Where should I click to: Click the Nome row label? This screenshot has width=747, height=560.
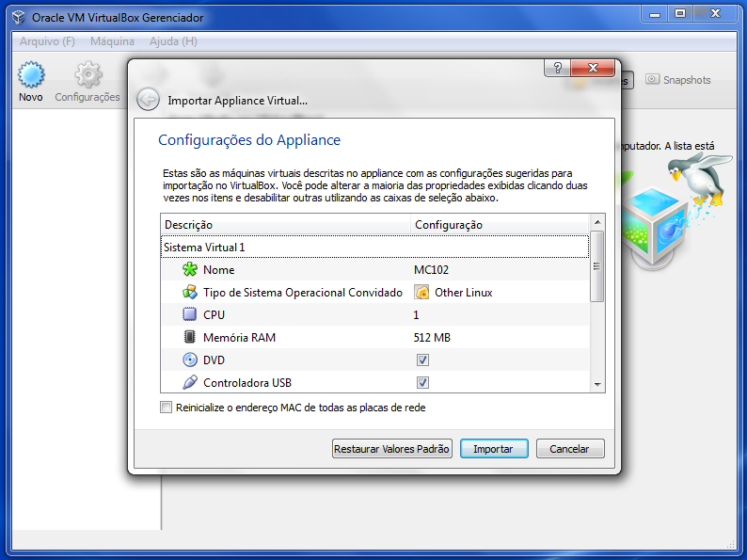[x=218, y=270]
